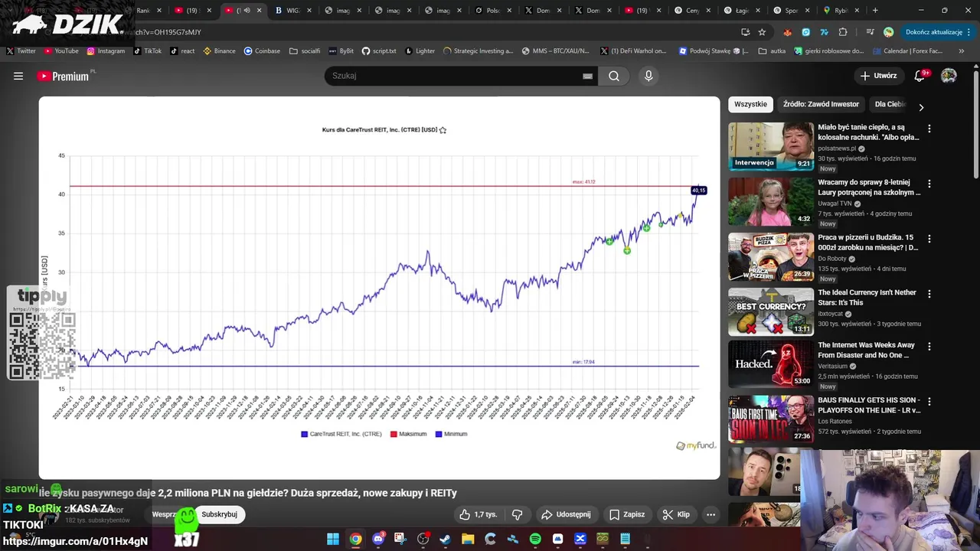Open the menu for the 'Miało być tanie ciepło' video

coord(929,129)
